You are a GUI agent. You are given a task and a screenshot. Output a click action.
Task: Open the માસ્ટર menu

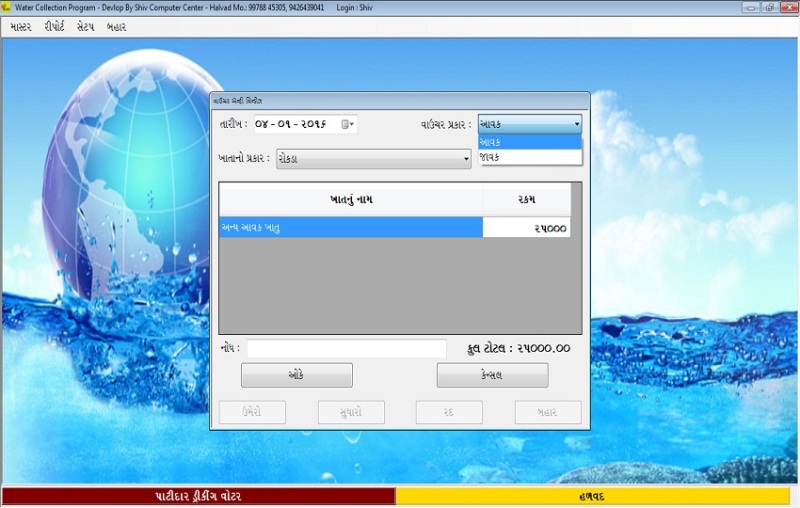[21, 27]
